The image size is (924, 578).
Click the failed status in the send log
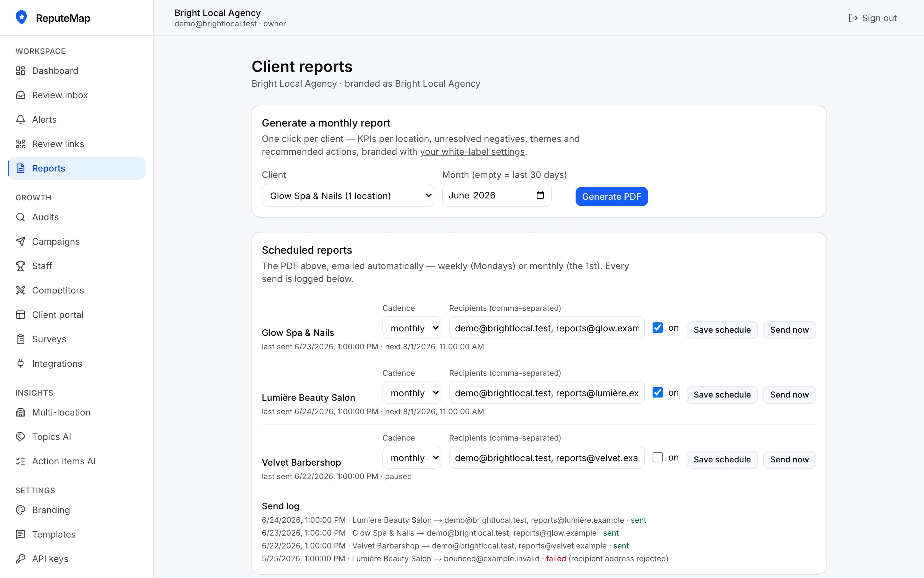pos(556,559)
